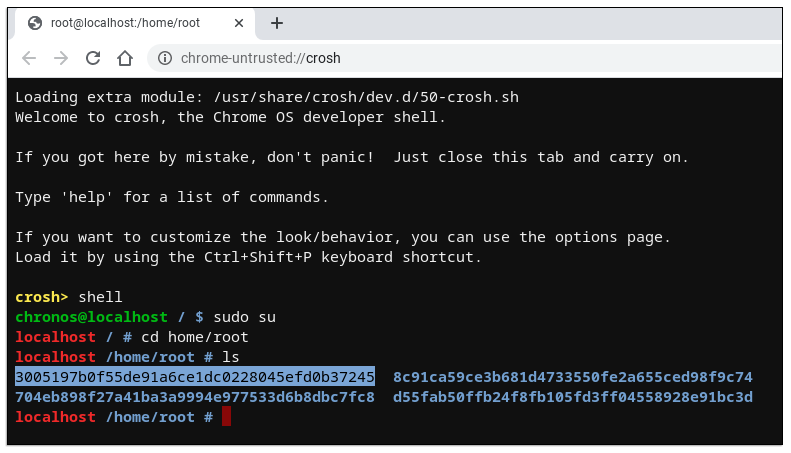Close the root@localhost tab
Screen dimensions: 791x453
[x=237, y=23]
